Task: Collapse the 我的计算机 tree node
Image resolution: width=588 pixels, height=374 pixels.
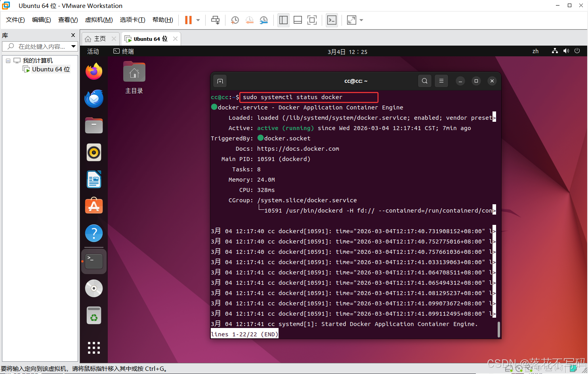Action: click(x=8, y=61)
